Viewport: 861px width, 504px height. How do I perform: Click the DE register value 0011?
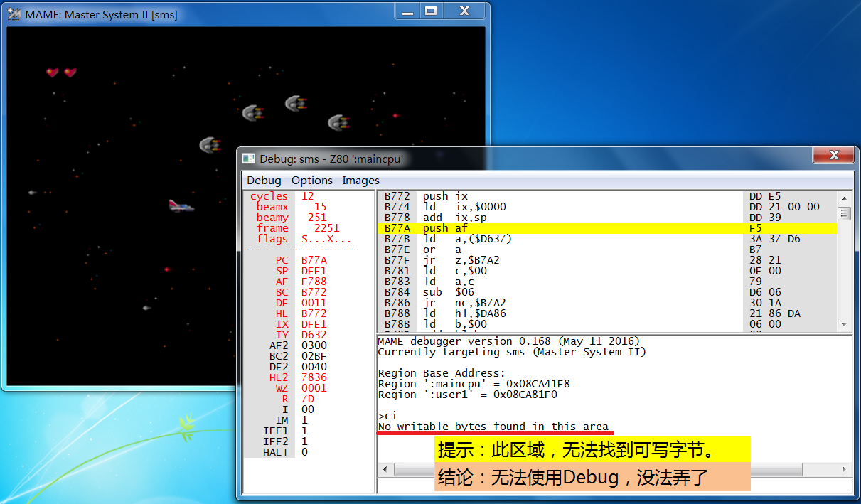coord(314,303)
